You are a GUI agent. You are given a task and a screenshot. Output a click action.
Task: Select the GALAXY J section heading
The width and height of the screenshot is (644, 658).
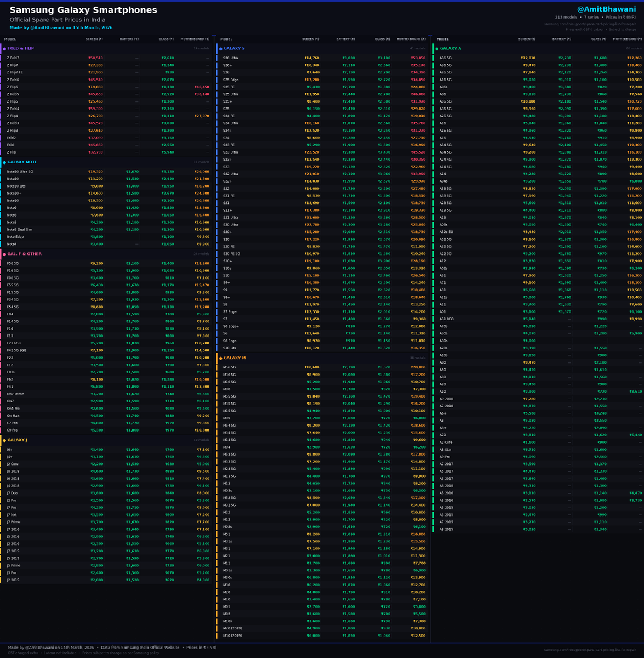tap(17, 440)
